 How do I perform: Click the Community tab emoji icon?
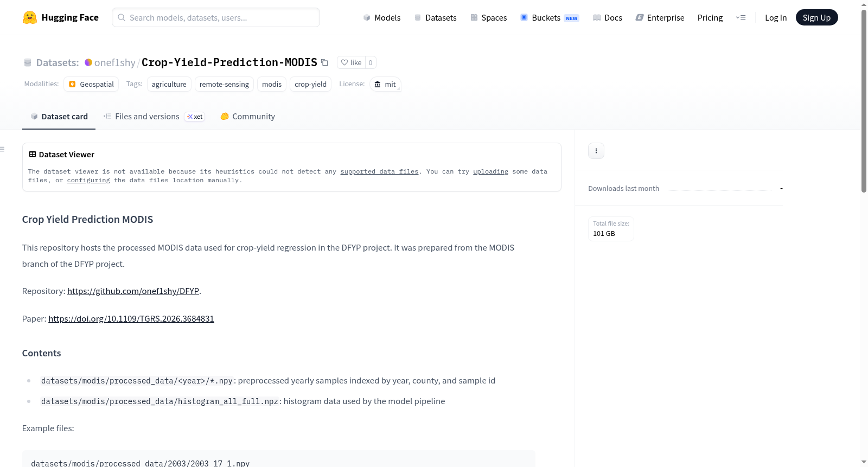pyautogui.click(x=225, y=116)
